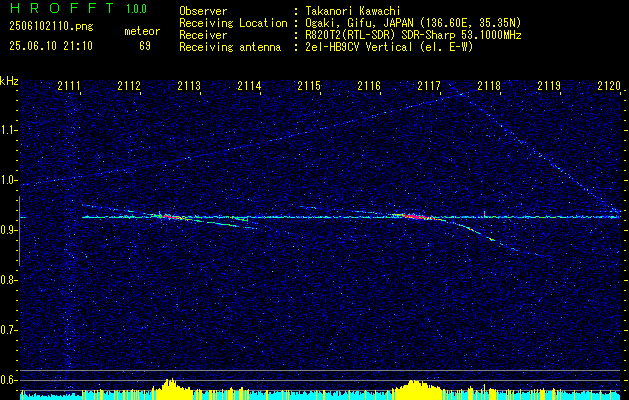
Task: Click time marker 2118
Action: (x=489, y=86)
